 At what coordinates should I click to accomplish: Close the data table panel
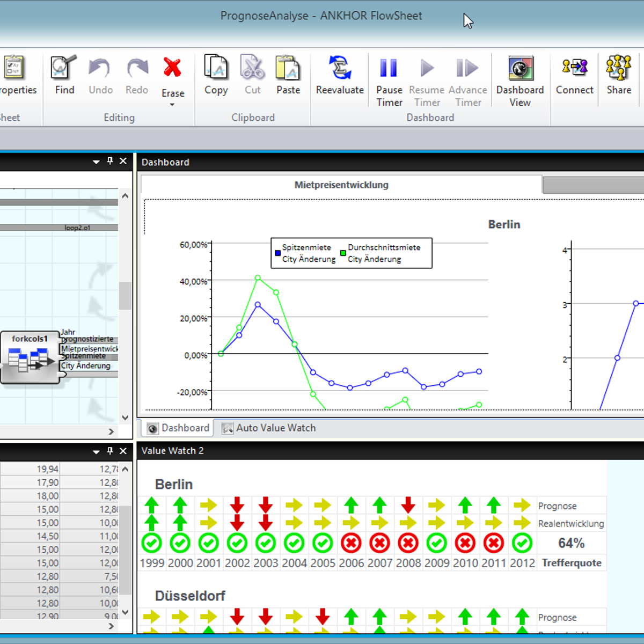click(x=123, y=451)
